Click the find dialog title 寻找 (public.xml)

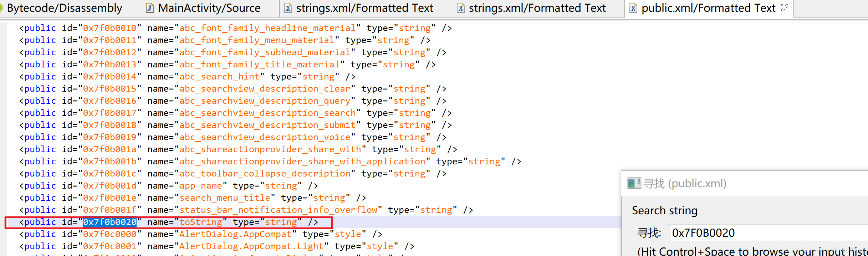(x=685, y=183)
